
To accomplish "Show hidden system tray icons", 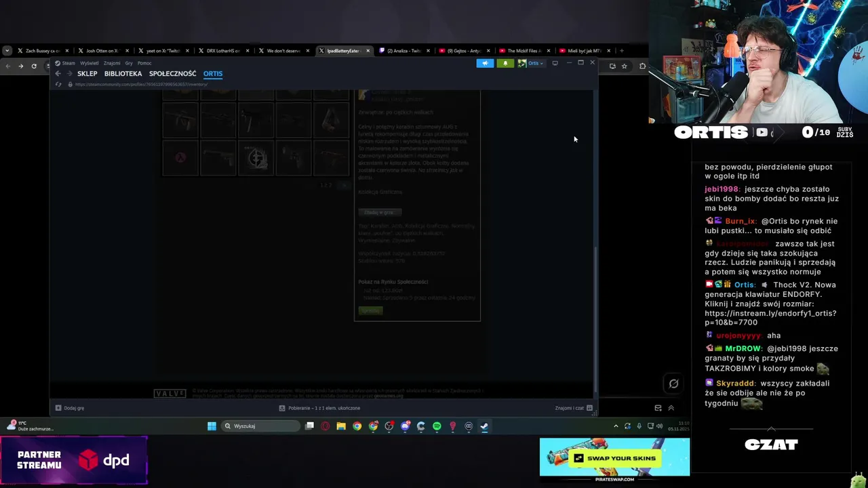I will pyautogui.click(x=616, y=426).
